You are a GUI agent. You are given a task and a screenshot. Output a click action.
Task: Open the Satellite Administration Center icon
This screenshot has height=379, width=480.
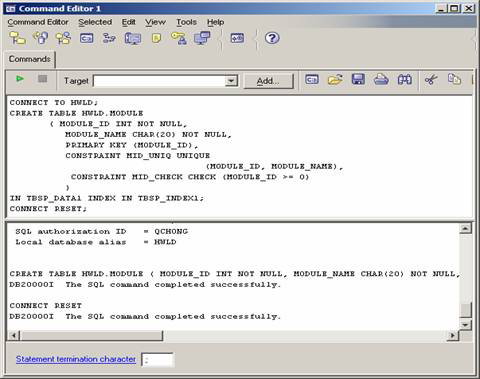63,38
